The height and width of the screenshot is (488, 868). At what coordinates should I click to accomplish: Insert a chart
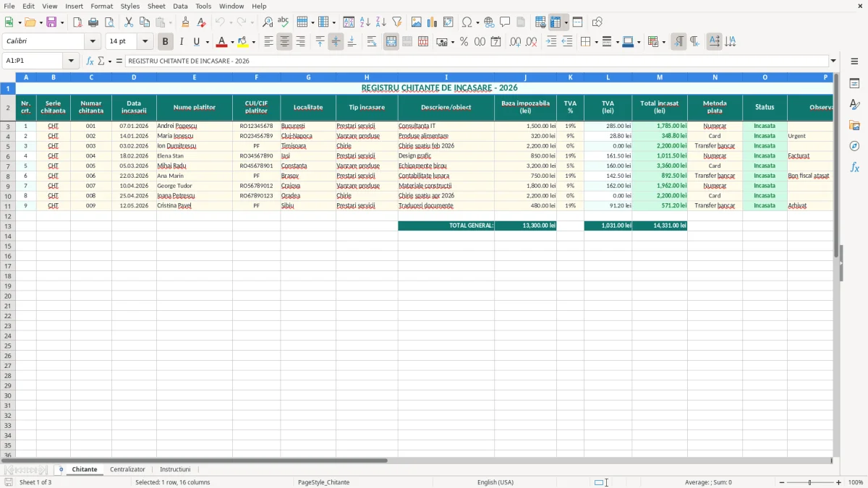pos(433,22)
